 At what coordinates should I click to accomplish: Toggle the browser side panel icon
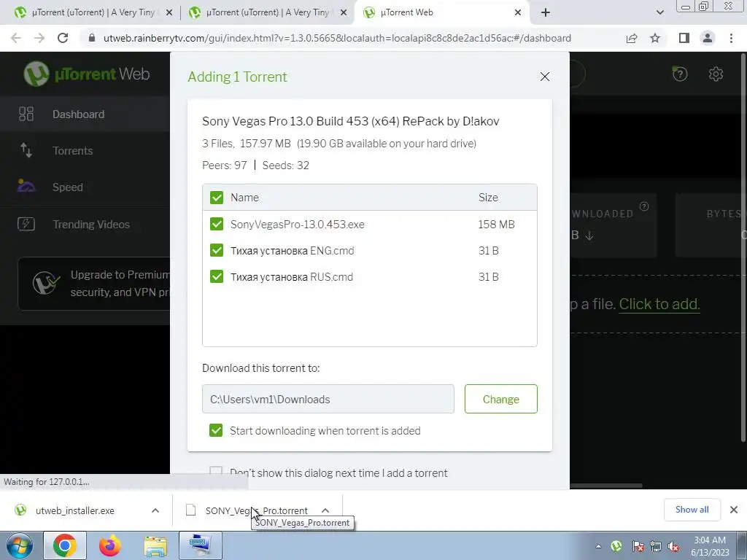click(684, 38)
